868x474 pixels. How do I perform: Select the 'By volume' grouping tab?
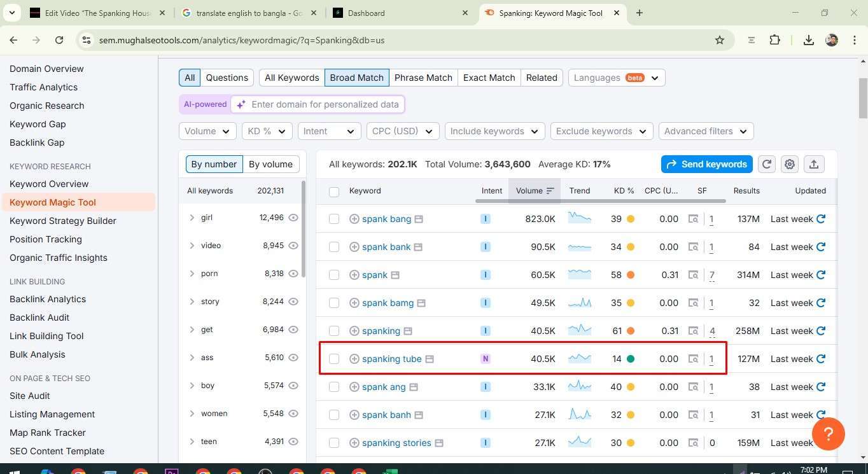point(270,164)
